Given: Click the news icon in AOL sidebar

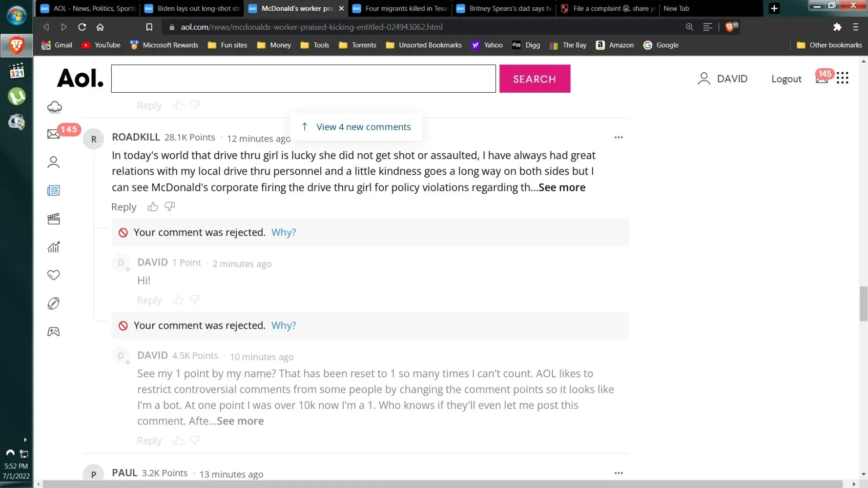Looking at the screenshot, I should coord(54,191).
